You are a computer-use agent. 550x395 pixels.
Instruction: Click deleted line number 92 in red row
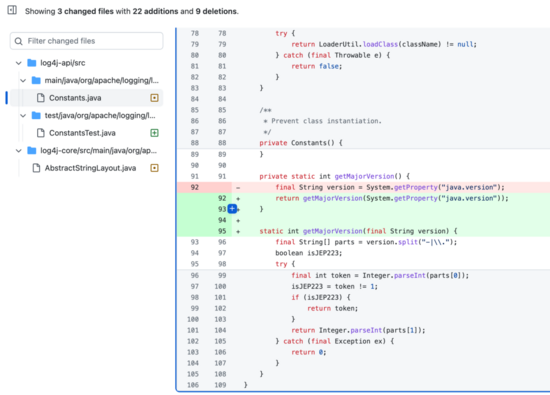click(x=195, y=187)
